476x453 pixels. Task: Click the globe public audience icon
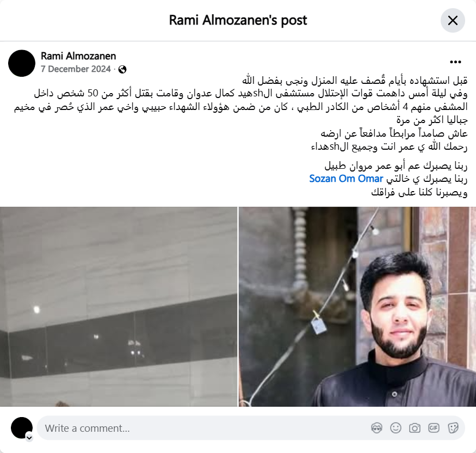click(122, 70)
